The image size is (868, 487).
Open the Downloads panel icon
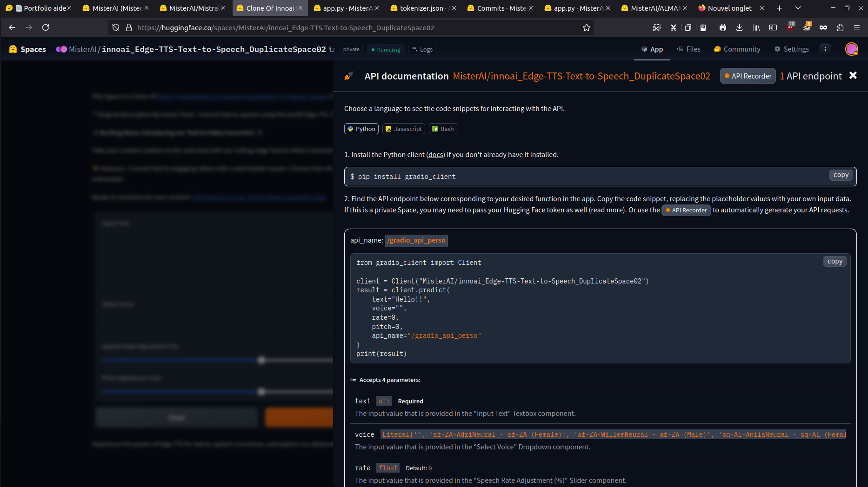739,27
